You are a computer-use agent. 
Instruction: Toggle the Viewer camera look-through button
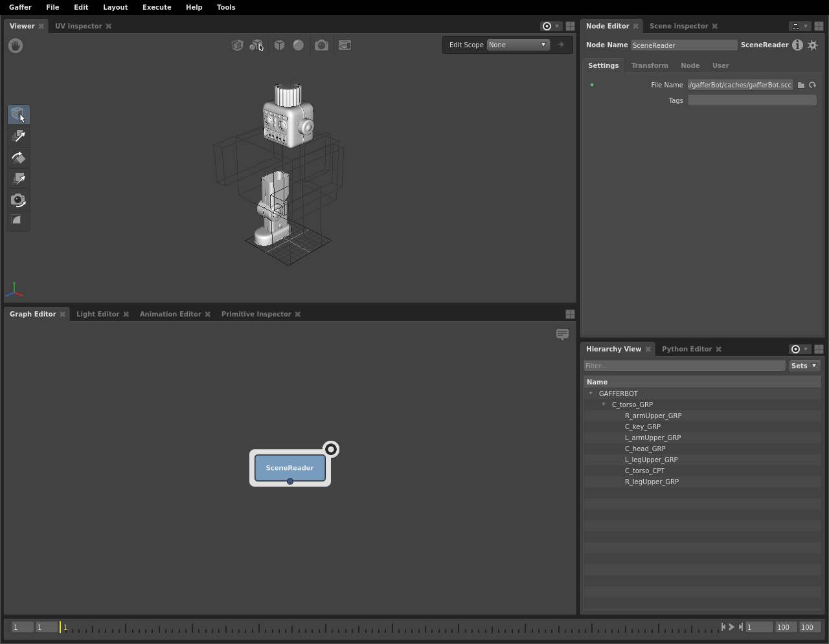(x=321, y=45)
